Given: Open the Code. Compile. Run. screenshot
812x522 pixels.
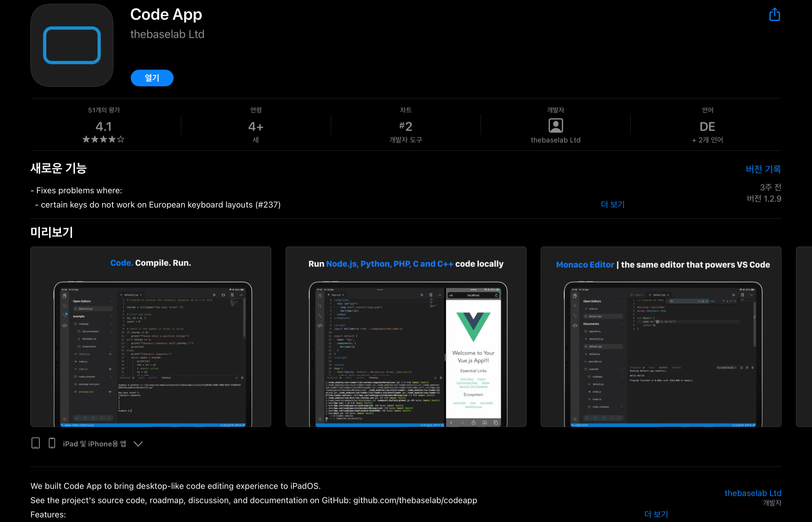Looking at the screenshot, I should [150, 337].
